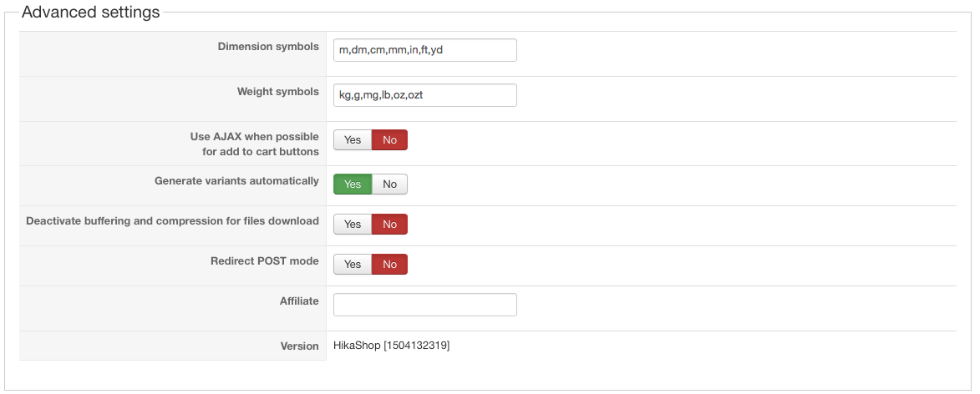
Task: Click the Weight symbols text field
Action: click(425, 95)
